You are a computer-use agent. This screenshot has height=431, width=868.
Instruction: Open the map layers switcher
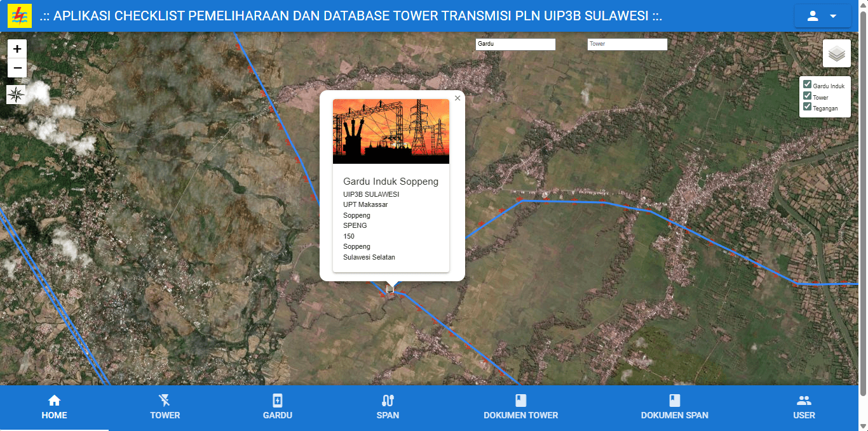(x=837, y=53)
